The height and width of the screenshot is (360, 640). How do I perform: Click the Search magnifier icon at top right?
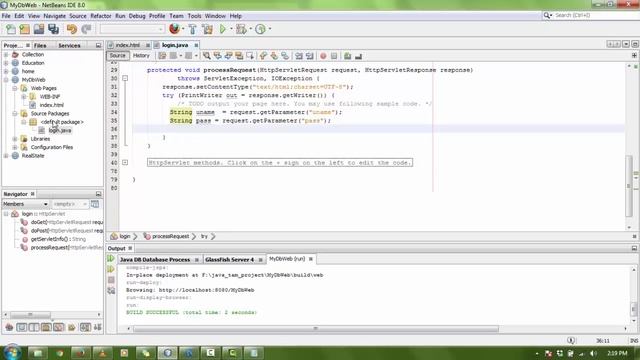tap(547, 16)
